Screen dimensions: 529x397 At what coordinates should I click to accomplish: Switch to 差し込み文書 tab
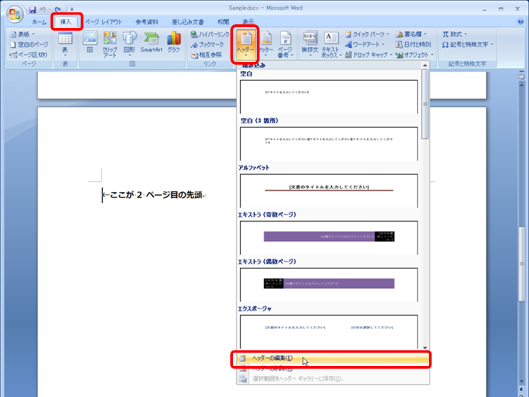coord(188,22)
